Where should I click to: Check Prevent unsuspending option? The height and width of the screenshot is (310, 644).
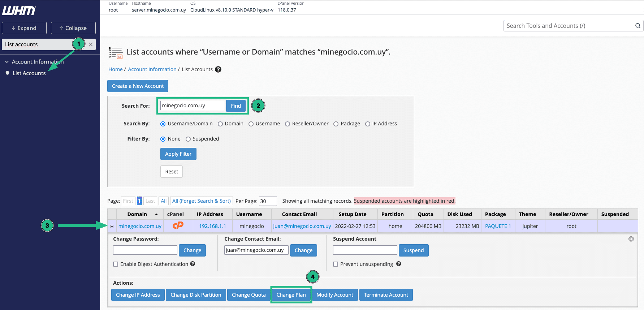click(x=336, y=264)
